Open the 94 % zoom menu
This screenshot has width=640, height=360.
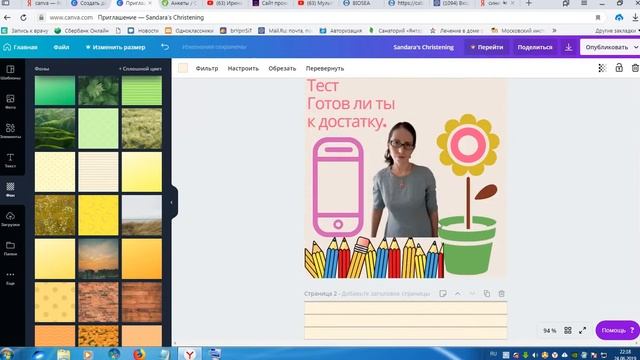point(549,331)
